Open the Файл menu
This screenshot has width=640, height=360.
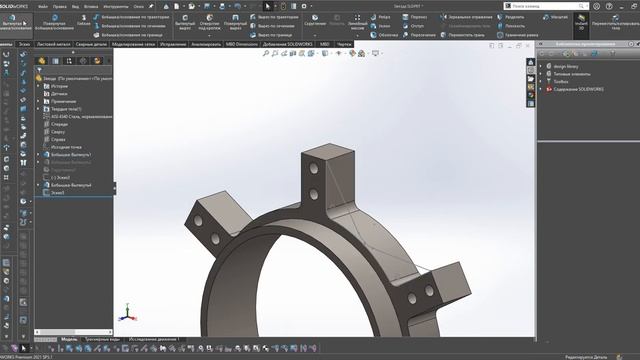(42, 7)
